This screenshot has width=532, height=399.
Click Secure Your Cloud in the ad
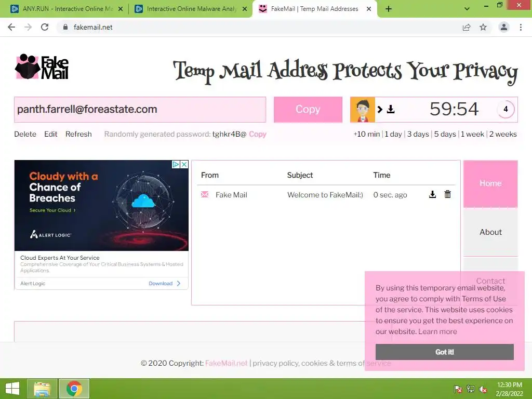[52, 210]
